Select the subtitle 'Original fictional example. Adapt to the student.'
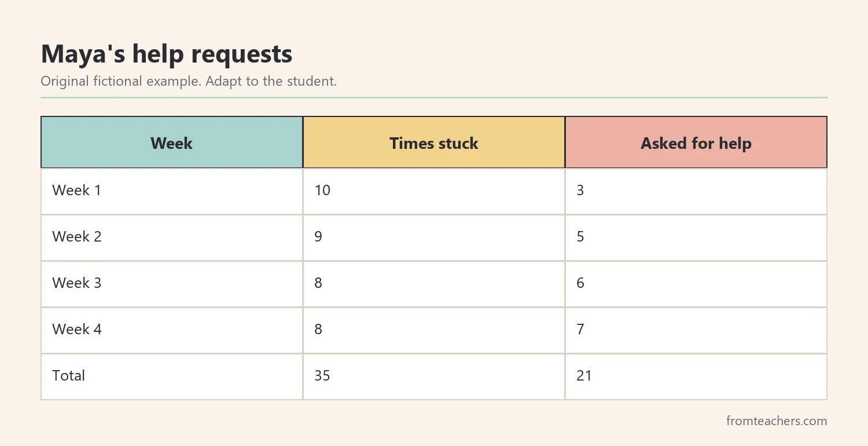The height and width of the screenshot is (446, 868). 189,81
